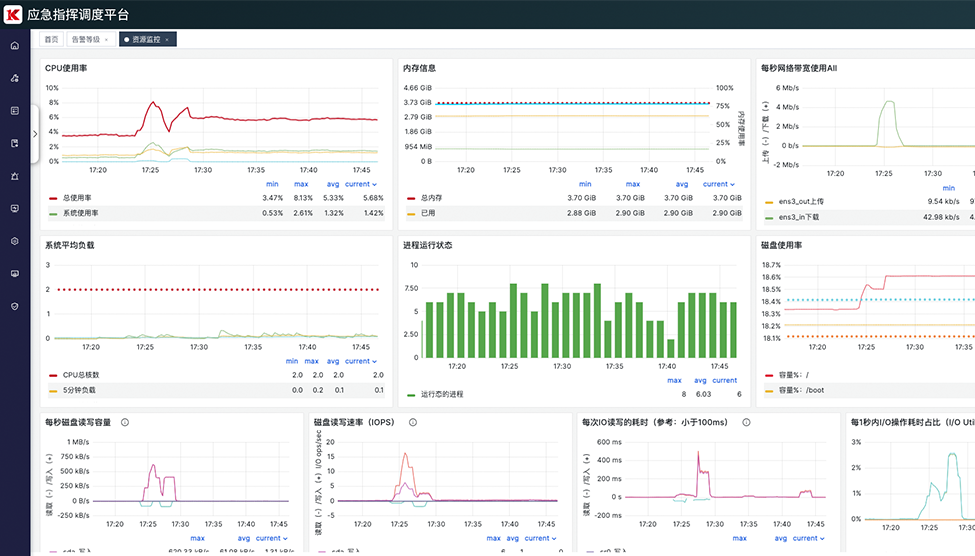The width and height of the screenshot is (975, 556).
Task: Show info tooltip for 每秒磁盘读写容量
Action: pos(125,422)
